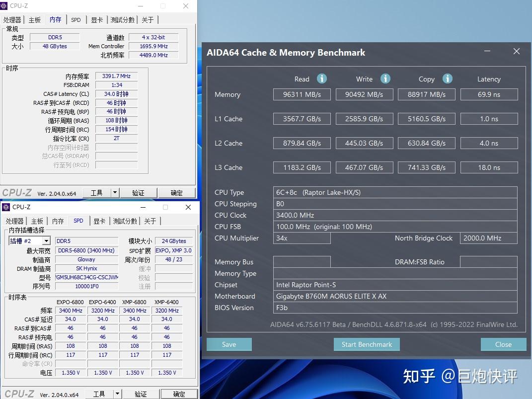Click North Bridge Clock 2000.0 MHz field
This screenshot has height=399, width=532.
(x=489, y=238)
